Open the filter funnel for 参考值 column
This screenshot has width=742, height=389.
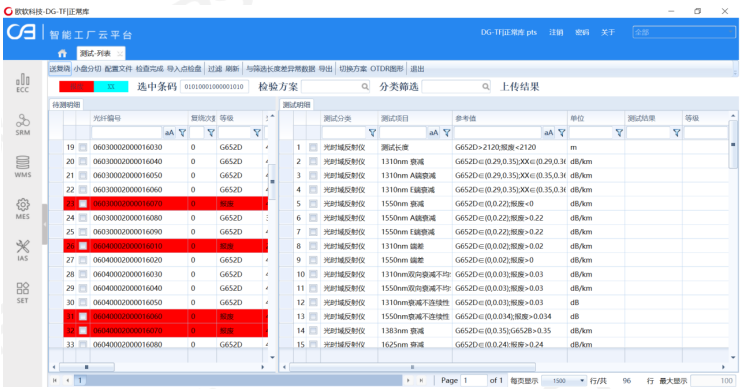(562, 133)
